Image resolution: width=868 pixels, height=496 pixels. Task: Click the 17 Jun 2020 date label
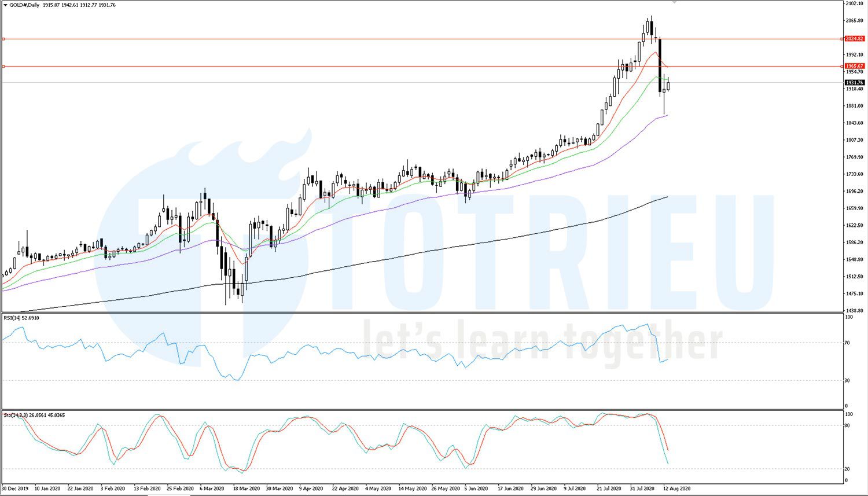tap(511, 489)
